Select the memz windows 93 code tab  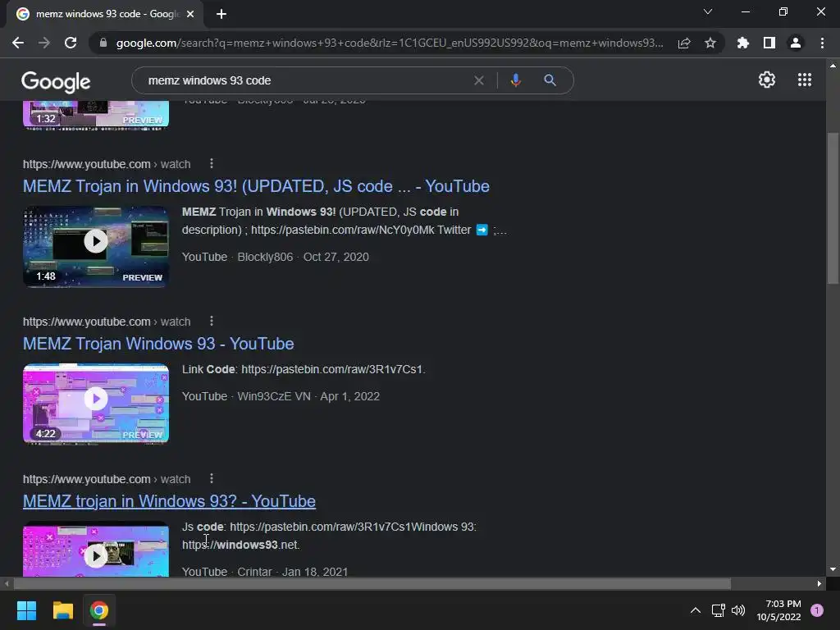104,14
